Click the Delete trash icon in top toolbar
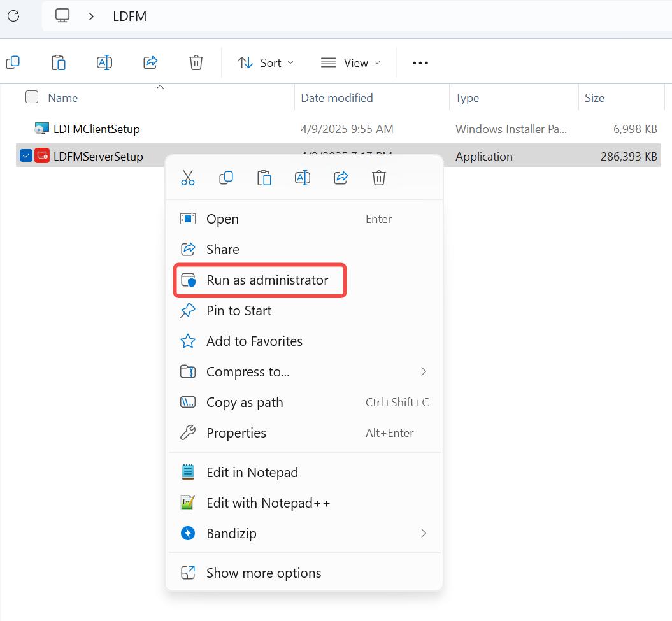This screenshot has width=672, height=621. pyautogui.click(x=196, y=62)
